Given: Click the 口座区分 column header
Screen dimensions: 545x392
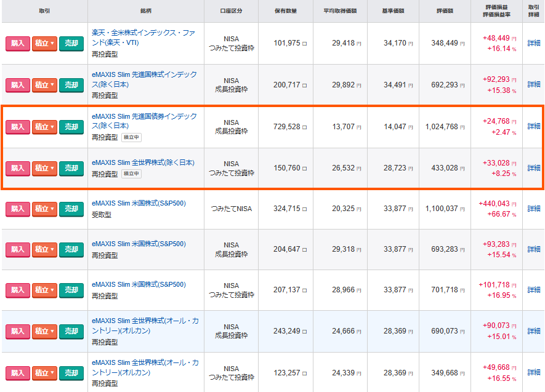Looking at the screenshot, I should click(231, 11).
